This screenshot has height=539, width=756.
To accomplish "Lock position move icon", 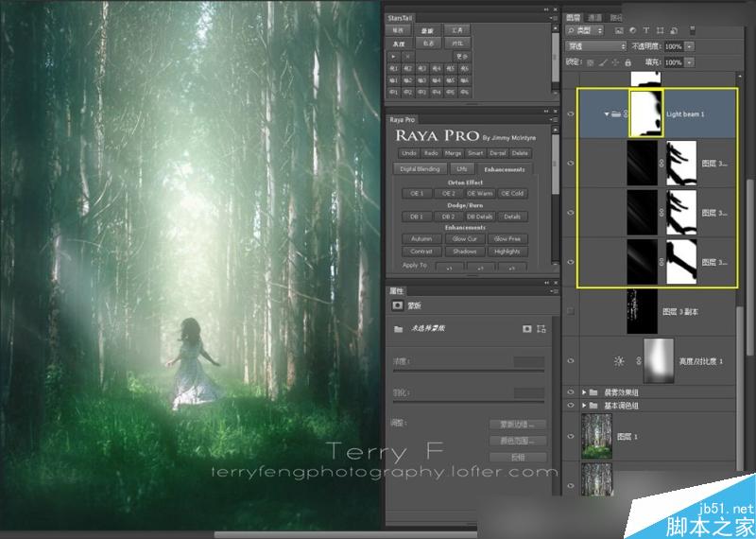I will point(615,62).
